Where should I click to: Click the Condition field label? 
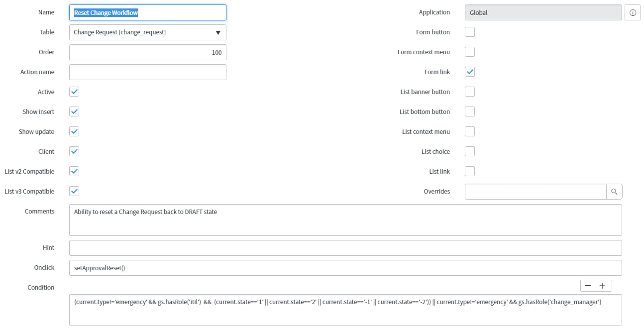pyautogui.click(x=41, y=287)
